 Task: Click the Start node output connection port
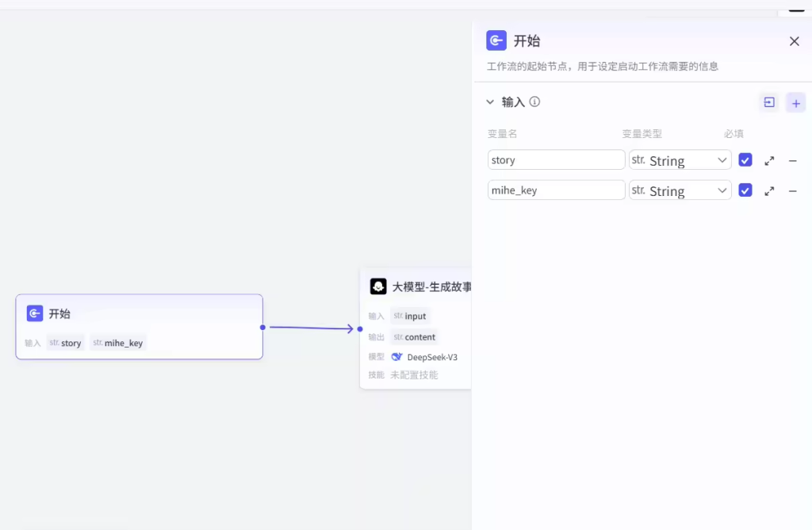(262, 327)
